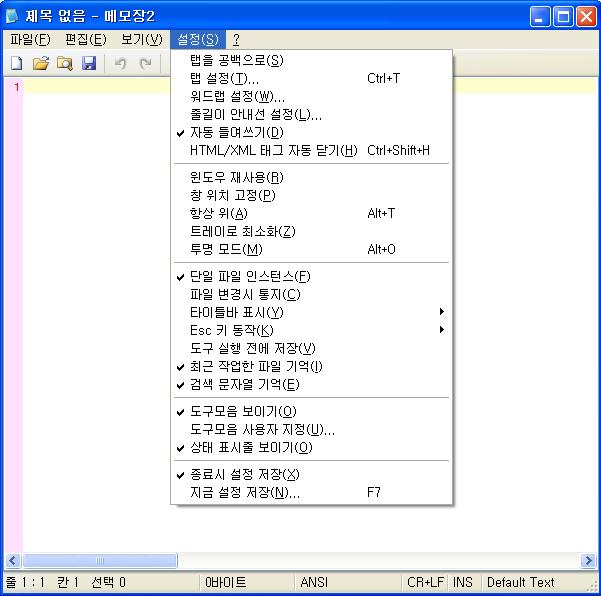Click the New document toolbar icon
Screen dimensions: 601x596
point(16,63)
